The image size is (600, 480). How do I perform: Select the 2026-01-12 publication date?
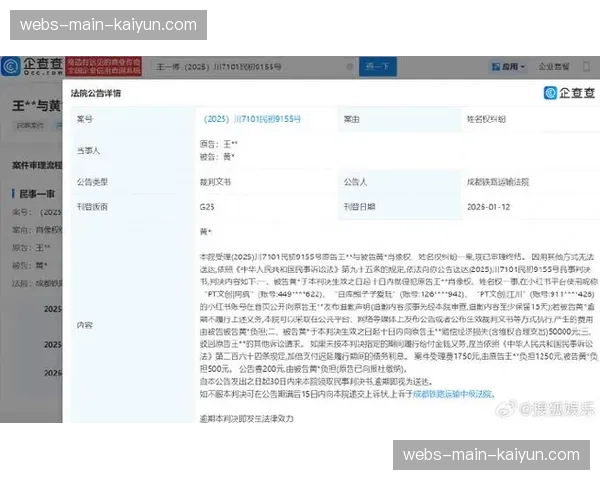pyautogui.click(x=489, y=207)
